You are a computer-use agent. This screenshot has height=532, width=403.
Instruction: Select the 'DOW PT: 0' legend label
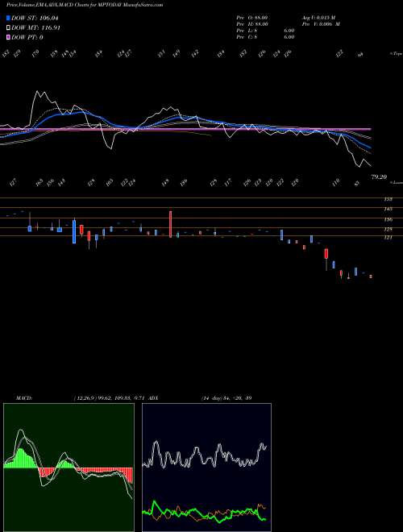coord(27,37)
